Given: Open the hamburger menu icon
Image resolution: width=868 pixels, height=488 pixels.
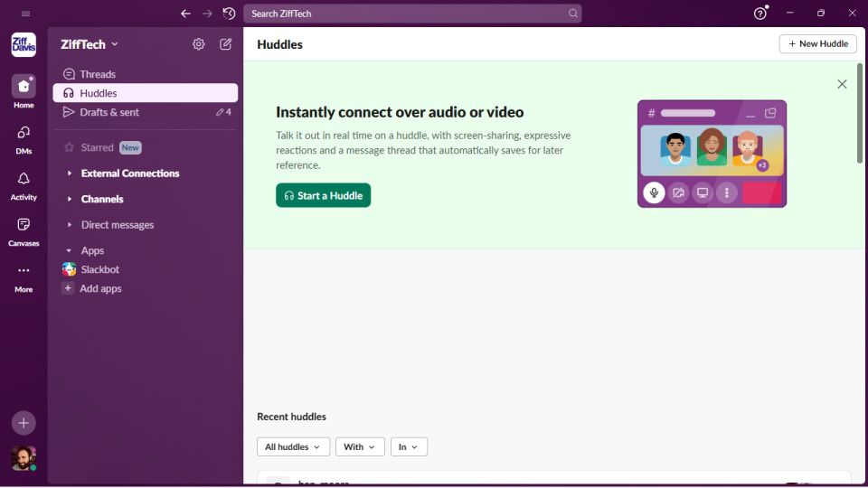Looking at the screenshot, I should pos(25,14).
